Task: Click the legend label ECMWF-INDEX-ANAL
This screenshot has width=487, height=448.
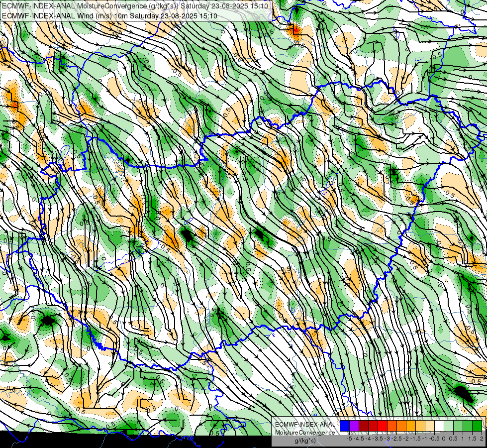Action: tap(305, 425)
